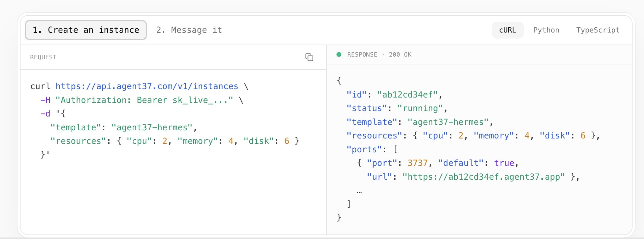Screen dimensions: 644x242
Task: Click the -d flag in request
Action: [45, 114]
